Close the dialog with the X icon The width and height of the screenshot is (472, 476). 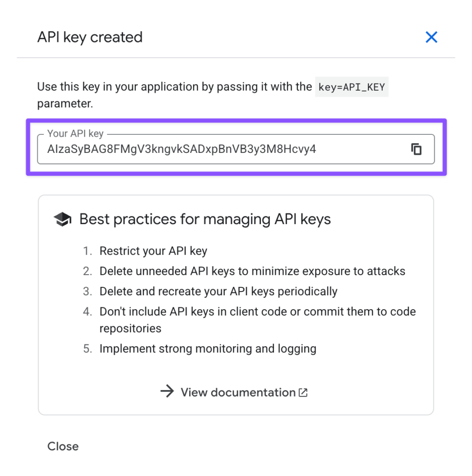[x=432, y=37]
